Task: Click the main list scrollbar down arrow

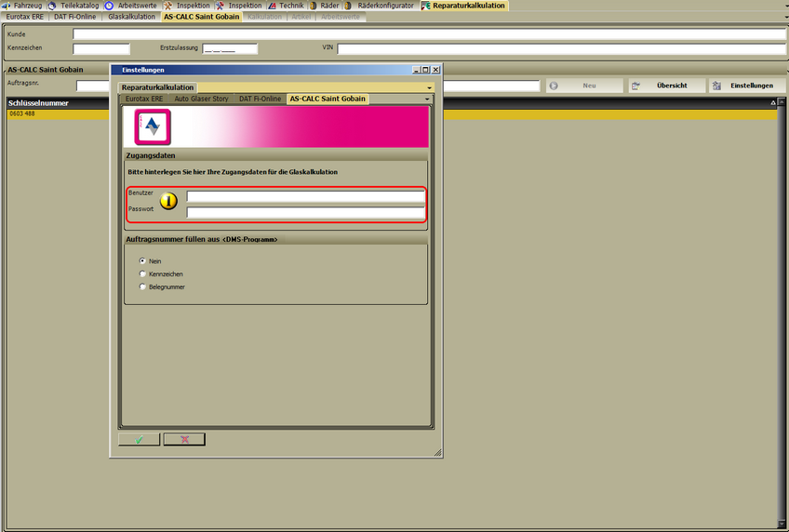Action: pyautogui.click(x=782, y=524)
